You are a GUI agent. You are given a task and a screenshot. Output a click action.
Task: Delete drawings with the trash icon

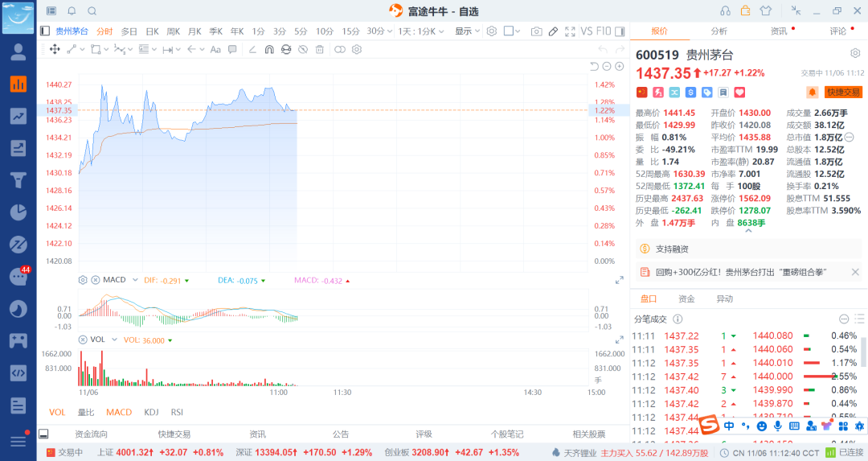tap(319, 49)
